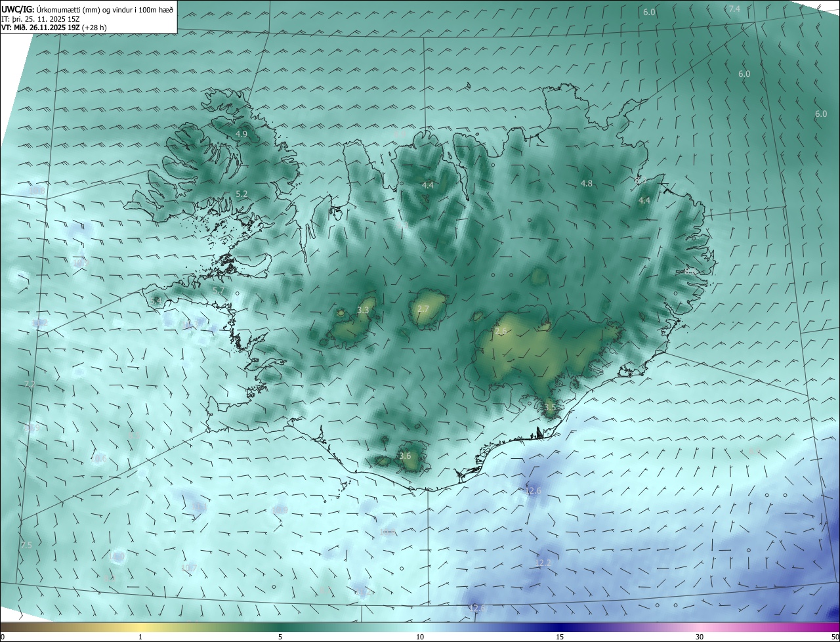Image resolution: width=840 pixels, height=642 pixels.
Task: Click the 10 tick on the color scale
Action: pos(420,637)
